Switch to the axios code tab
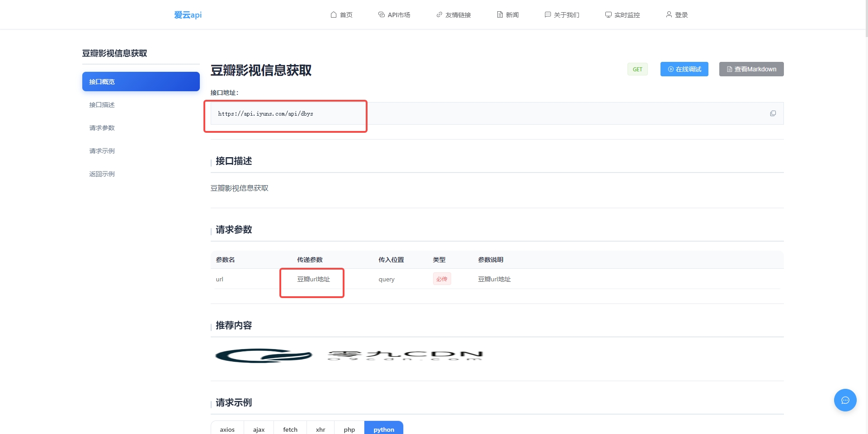Viewport: 868px width, 434px height. [x=227, y=429]
